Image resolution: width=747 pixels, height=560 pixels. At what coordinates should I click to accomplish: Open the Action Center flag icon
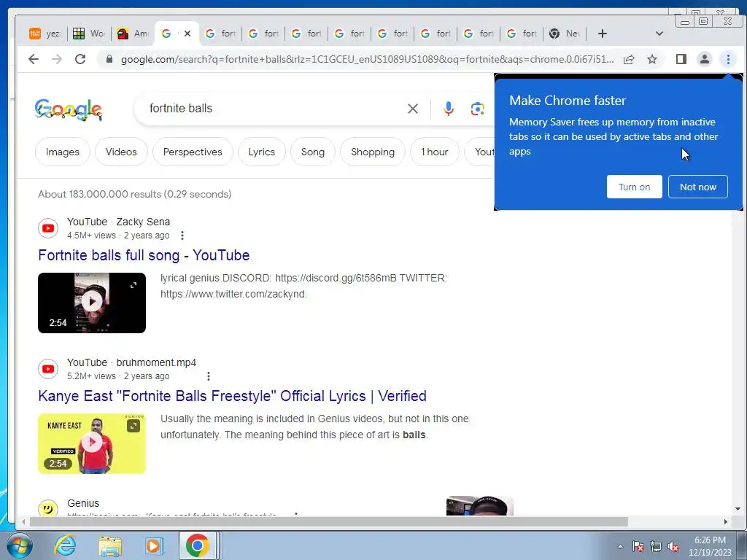(x=638, y=546)
